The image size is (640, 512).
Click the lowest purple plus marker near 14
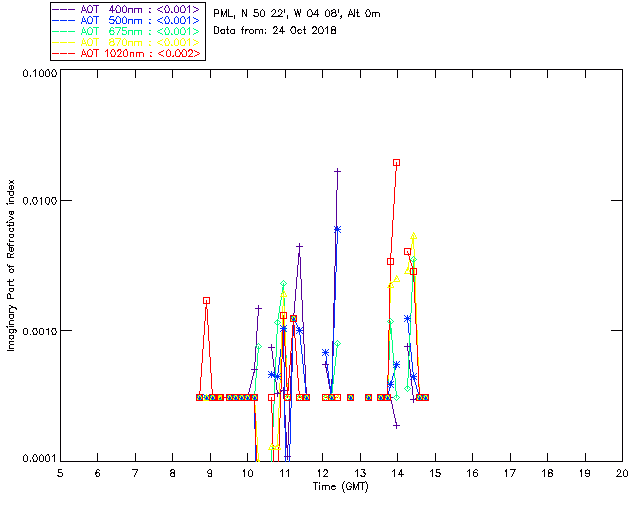pyautogui.click(x=396, y=426)
